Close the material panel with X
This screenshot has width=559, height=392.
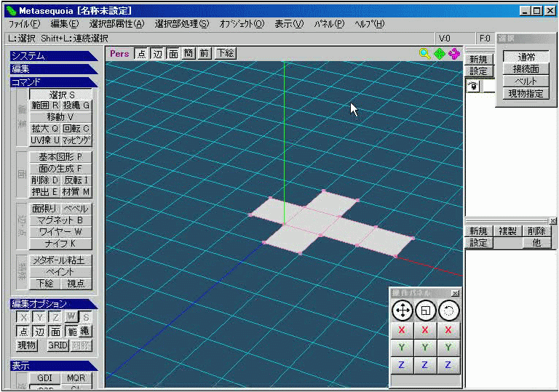(x=552, y=221)
